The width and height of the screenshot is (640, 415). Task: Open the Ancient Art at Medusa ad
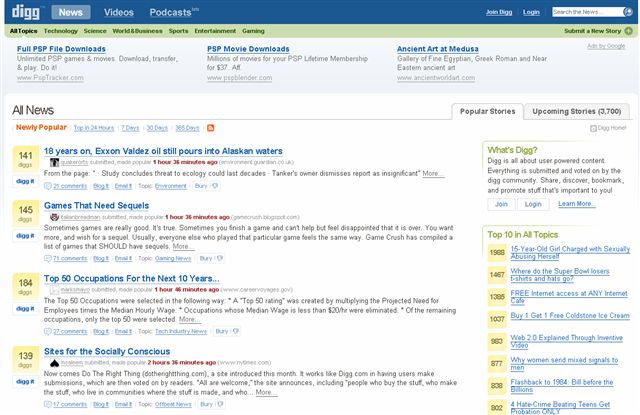pyautogui.click(x=438, y=49)
